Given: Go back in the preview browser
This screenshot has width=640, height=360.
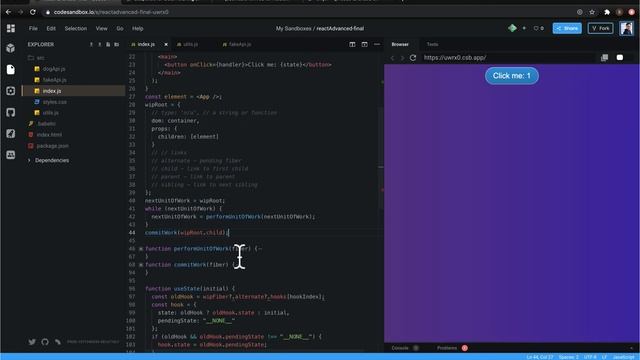Looking at the screenshot, I should click(393, 58).
